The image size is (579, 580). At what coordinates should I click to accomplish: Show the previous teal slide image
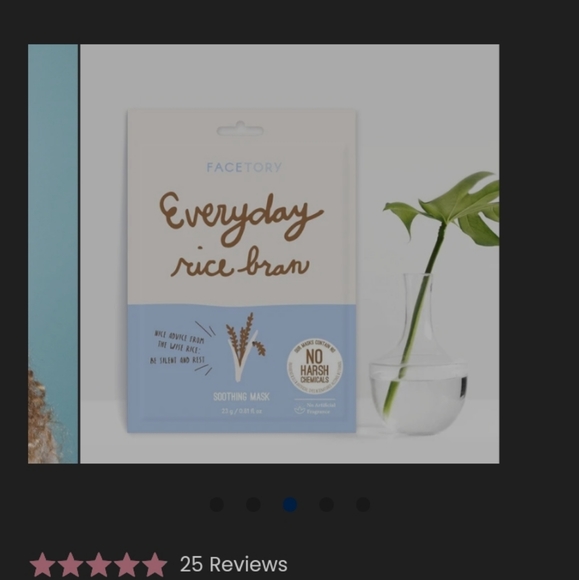click(x=53, y=254)
